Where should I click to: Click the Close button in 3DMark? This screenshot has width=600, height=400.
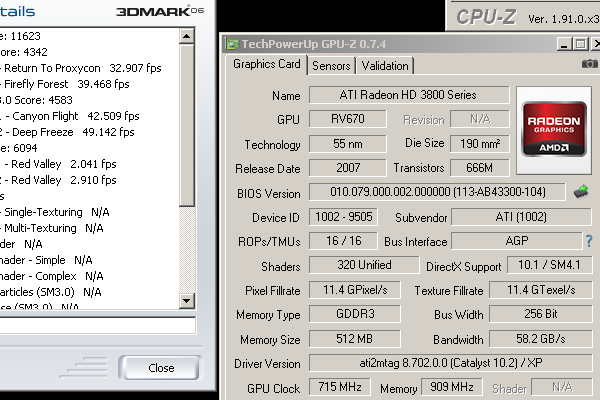pos(161,368)
